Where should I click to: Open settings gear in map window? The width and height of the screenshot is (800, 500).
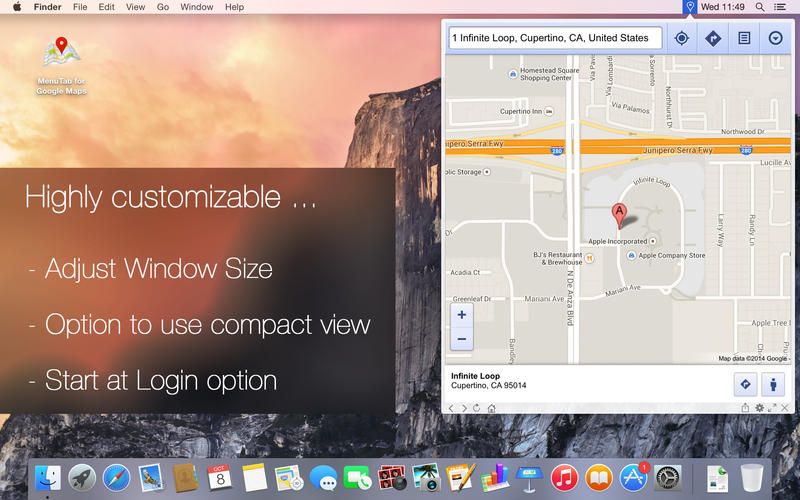click(x=759, y=408)
